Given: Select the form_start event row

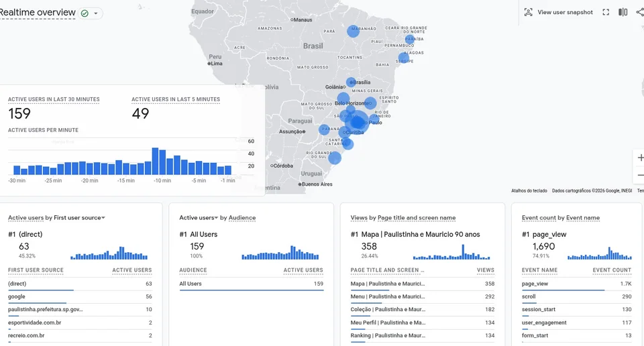Looking at the screenshot, I should click(x=577, y=336).
